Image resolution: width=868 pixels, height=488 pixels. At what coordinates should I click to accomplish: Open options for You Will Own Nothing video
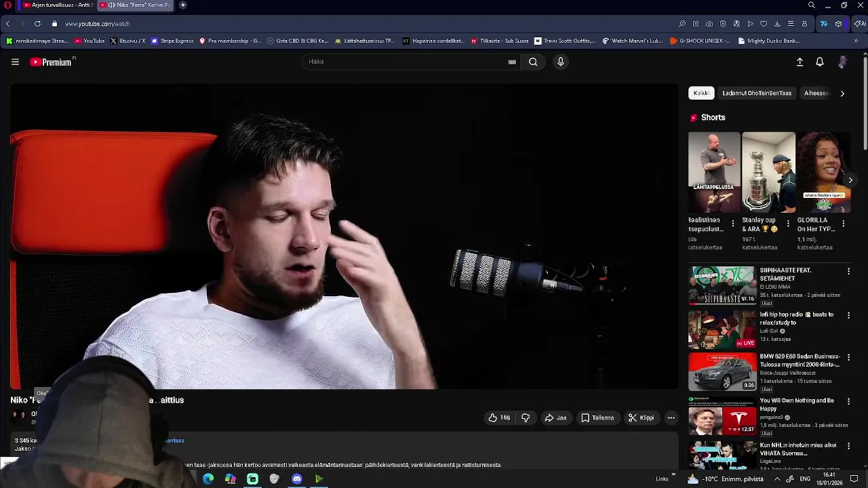(848, 401)
